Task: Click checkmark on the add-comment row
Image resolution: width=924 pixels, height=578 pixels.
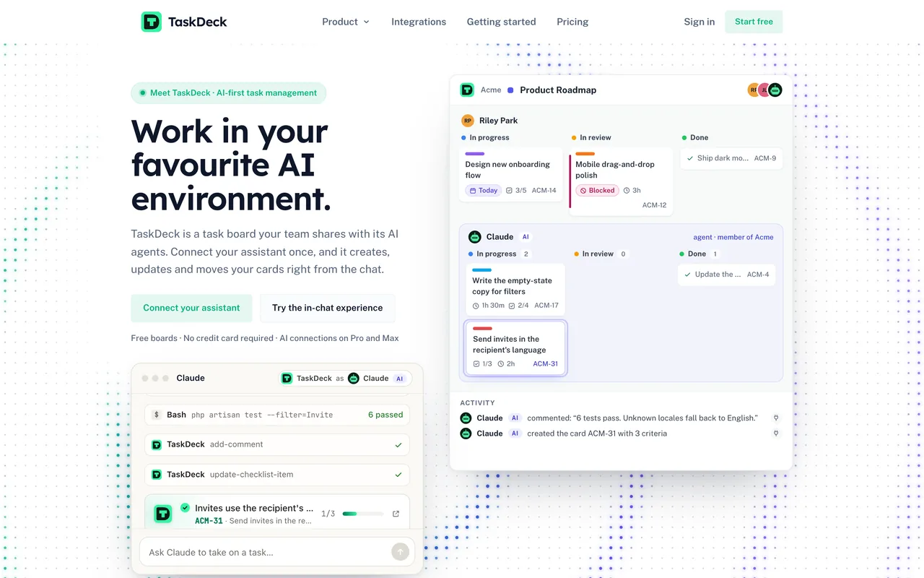Action: (398, 445)
